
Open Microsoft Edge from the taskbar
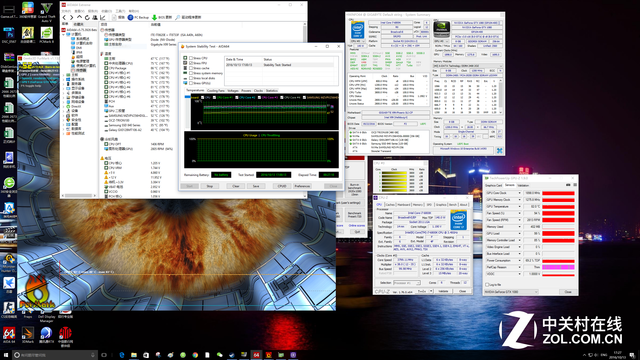[x=122, y=355]
